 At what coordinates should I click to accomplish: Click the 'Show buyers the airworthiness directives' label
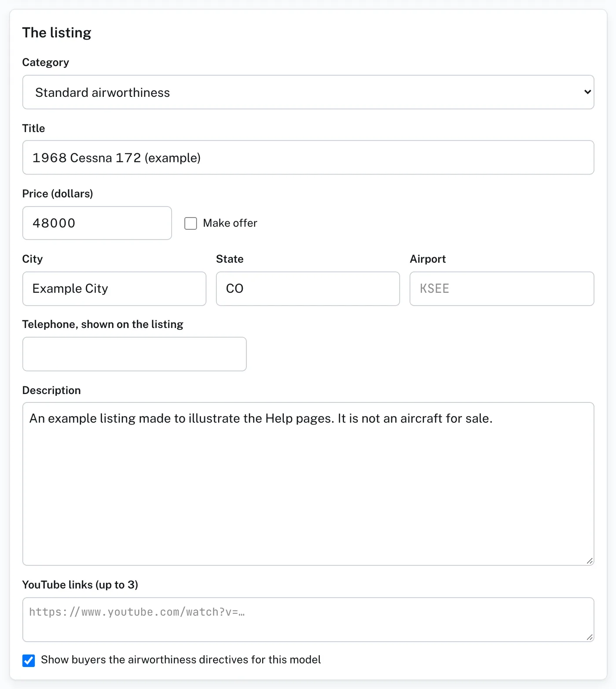181,660
